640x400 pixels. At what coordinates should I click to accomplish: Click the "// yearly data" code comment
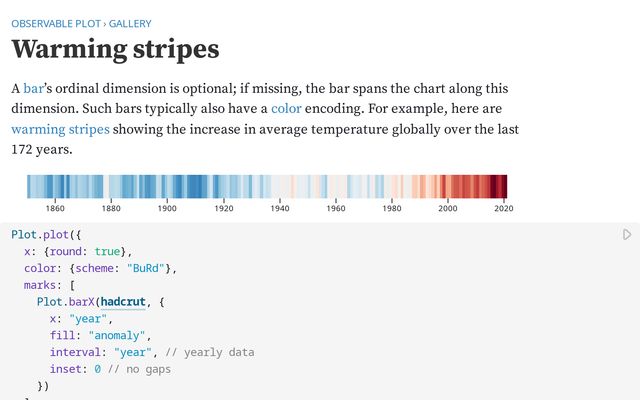[x=211, y=352]
